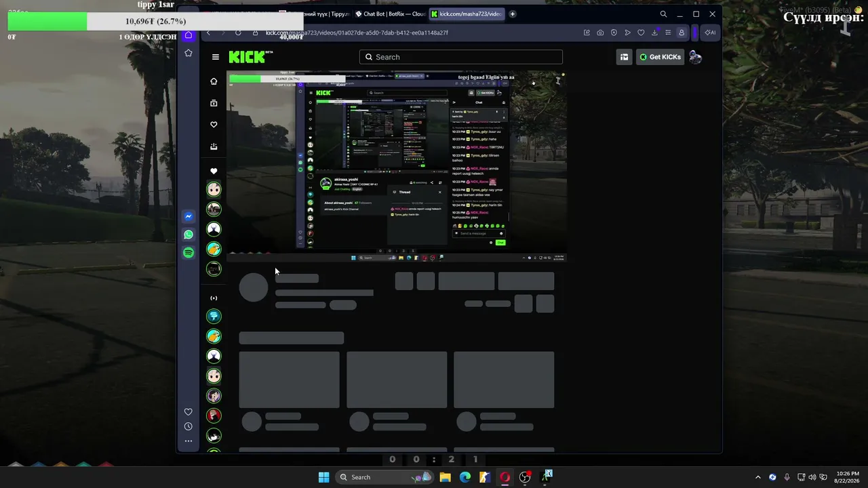Open browser downloads icon

pyautogui.click(x=654, y=33)
